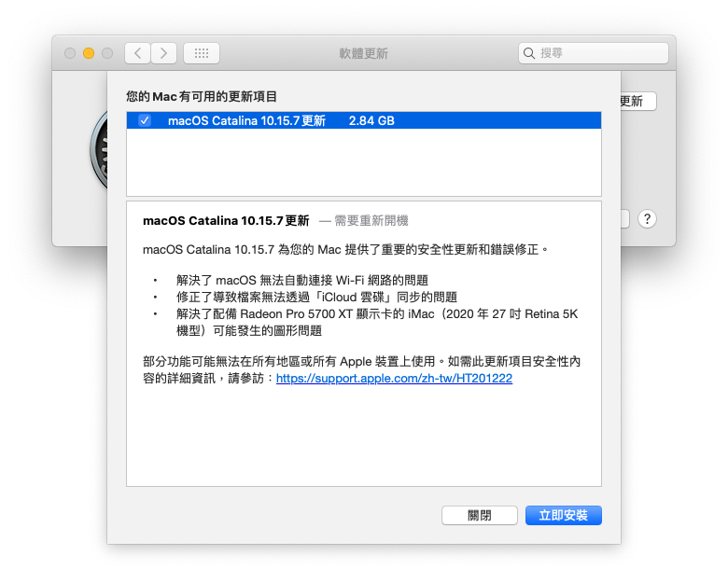728x569 pixels.
Task: Click the 需要重新開機 restart notice
Action: tap(371, 220)
